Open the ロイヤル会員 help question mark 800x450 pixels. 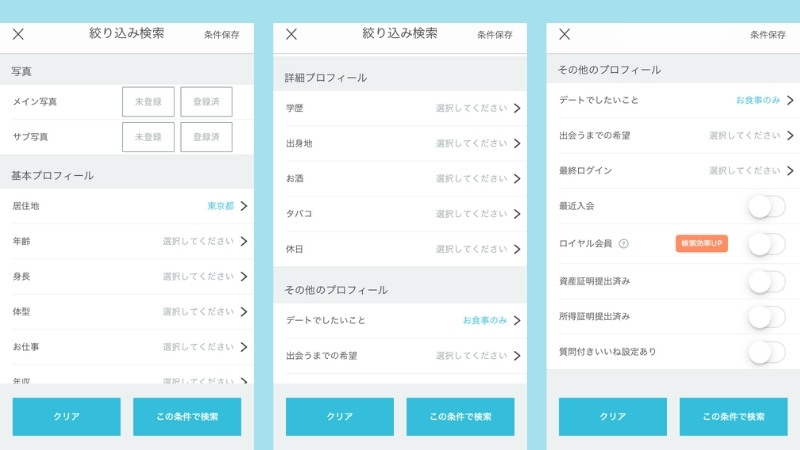(624, 243)
